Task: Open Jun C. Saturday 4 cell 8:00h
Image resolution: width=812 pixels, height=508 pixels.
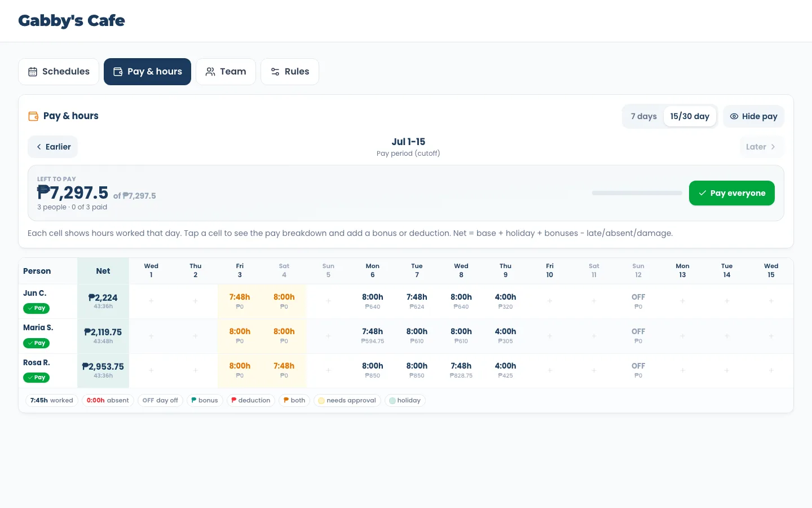Action: pos(284,301)
